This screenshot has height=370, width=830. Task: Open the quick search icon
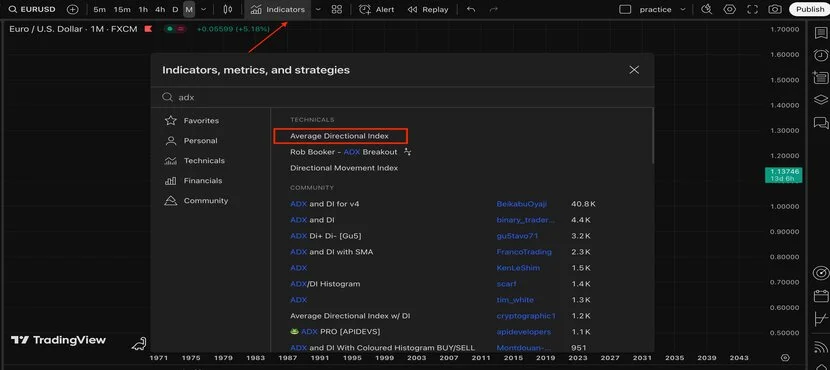pos(706,10)
